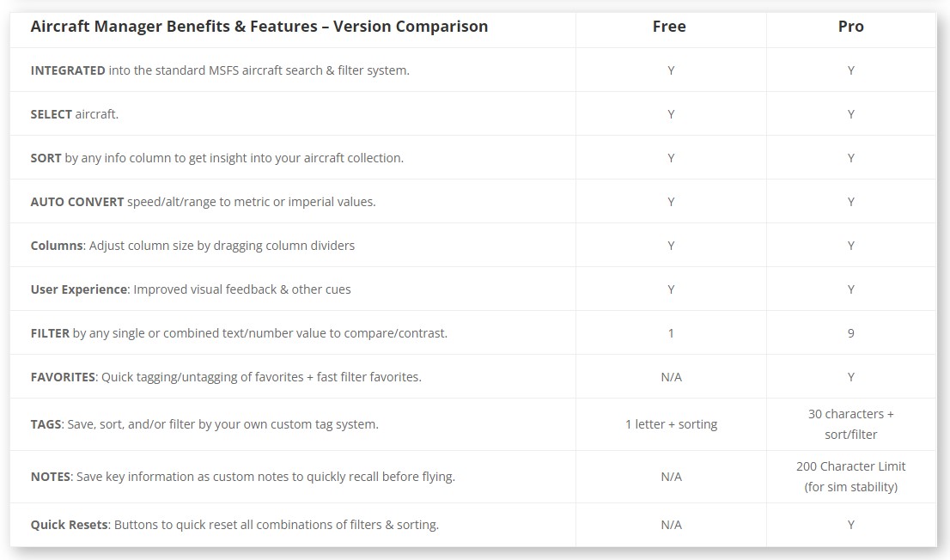Screen dimensions: 950x560
Task: Click the '1 letter + sorting' cell
Action: coord(671,424)
